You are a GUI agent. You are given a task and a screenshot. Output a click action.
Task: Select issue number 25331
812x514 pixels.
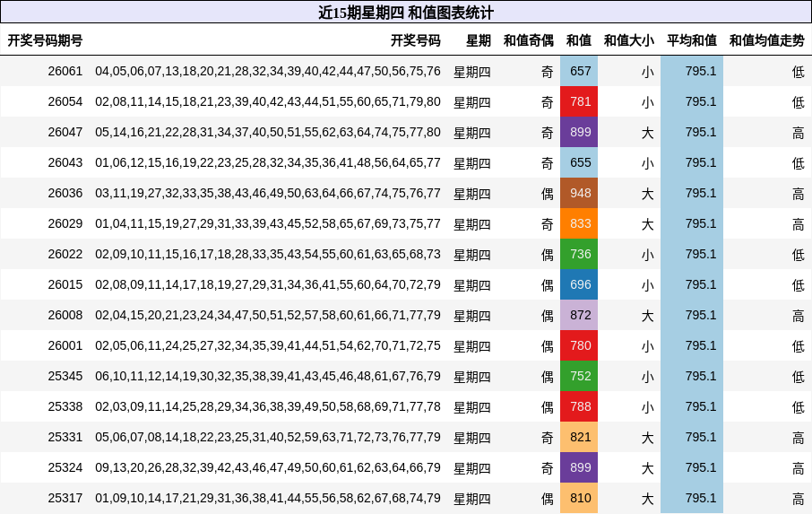click(x=65, y=438)
